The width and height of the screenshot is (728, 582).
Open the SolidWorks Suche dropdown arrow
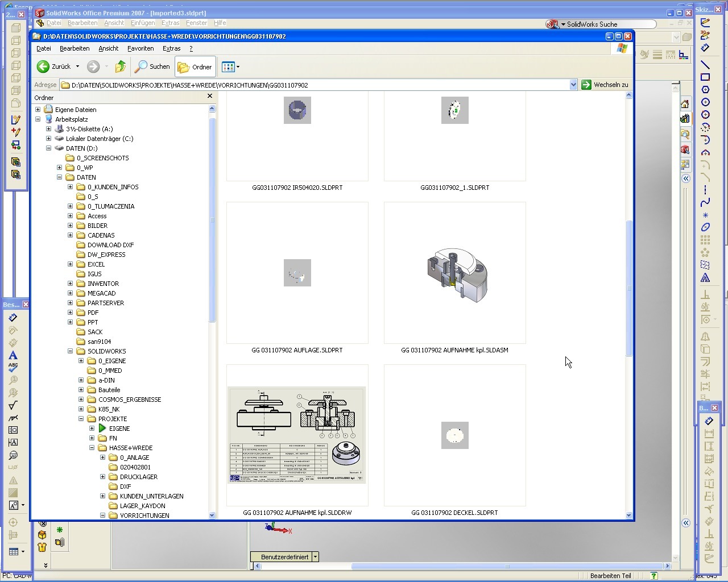click(x=563, y=24)
